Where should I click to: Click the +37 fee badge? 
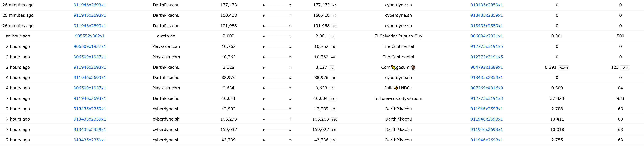[x=333, y=99]
